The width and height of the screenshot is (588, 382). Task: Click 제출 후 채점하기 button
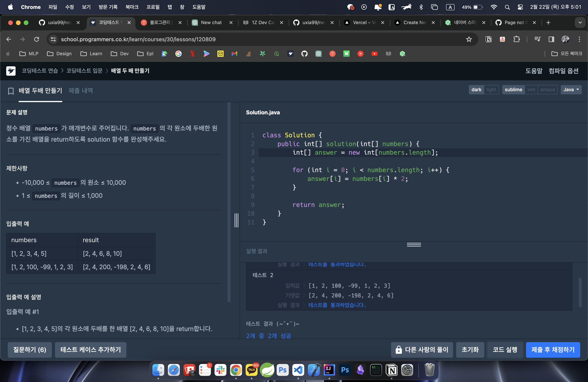coord(553,350)
